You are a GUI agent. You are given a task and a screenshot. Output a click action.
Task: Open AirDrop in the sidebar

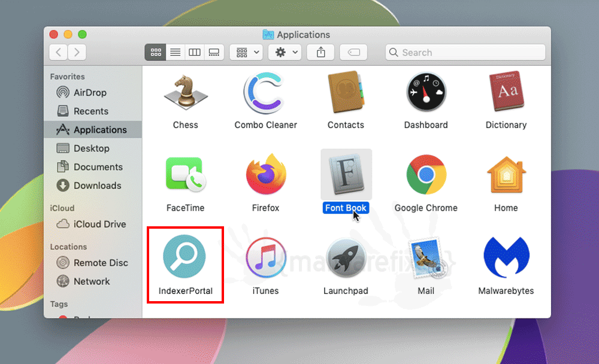click(x=93, y=92)
